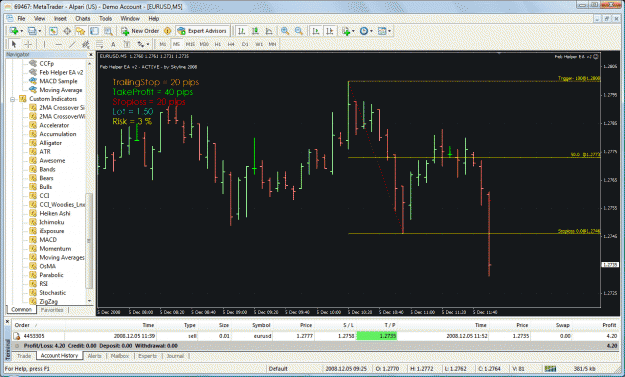The width and height of the screenshot is (625, 377).
Task: Toggle the chart shift icon
Action: [x=330, y=31]
